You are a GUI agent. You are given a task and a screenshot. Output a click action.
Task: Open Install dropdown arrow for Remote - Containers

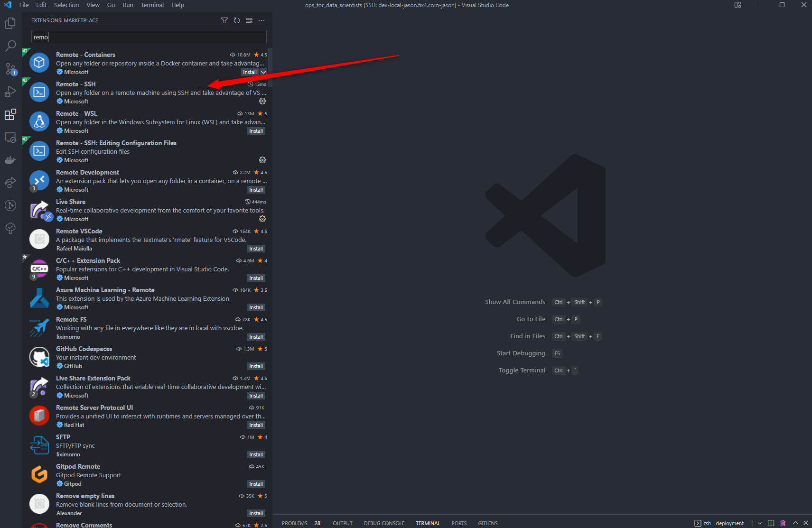[x=263, y=72]
